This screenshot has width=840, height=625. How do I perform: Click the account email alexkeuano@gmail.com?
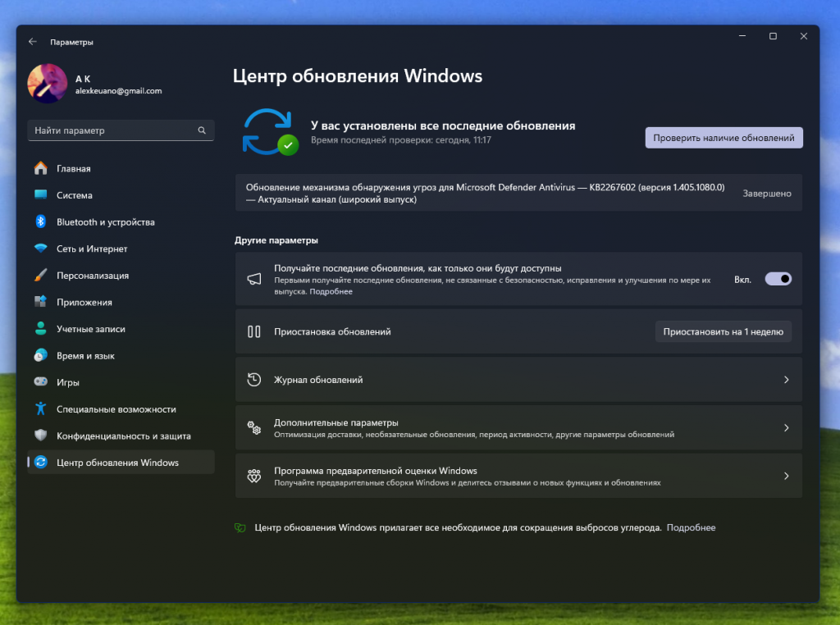click(118, 91)
